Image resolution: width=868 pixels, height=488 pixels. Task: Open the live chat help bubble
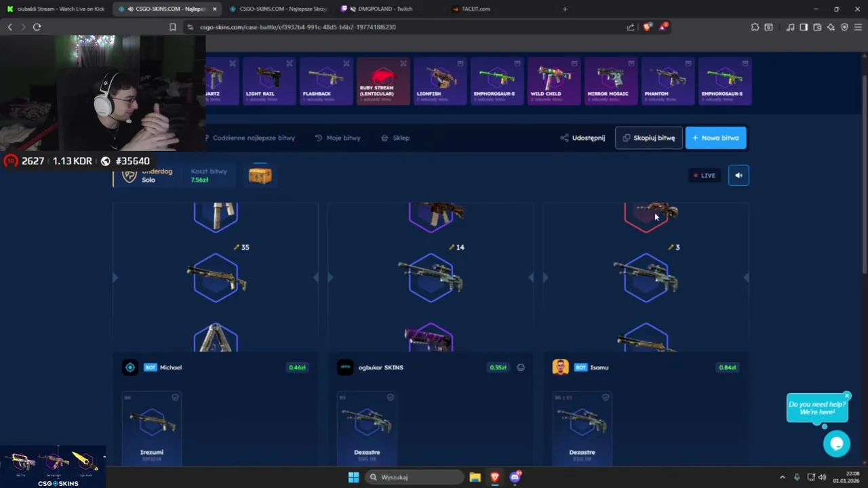836,443
